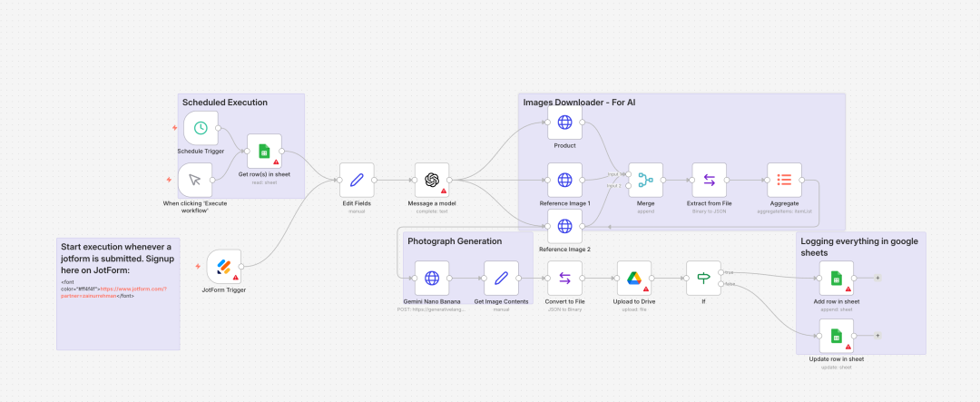Open the 'When clicking Execute workflow' cursor node
980x402 pixels.
195,180
